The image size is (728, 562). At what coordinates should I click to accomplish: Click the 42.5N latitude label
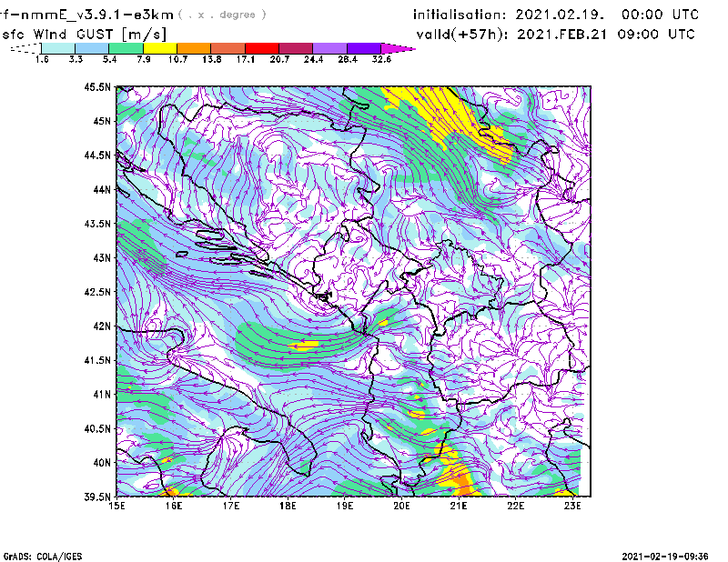click(x=97, y=292)
